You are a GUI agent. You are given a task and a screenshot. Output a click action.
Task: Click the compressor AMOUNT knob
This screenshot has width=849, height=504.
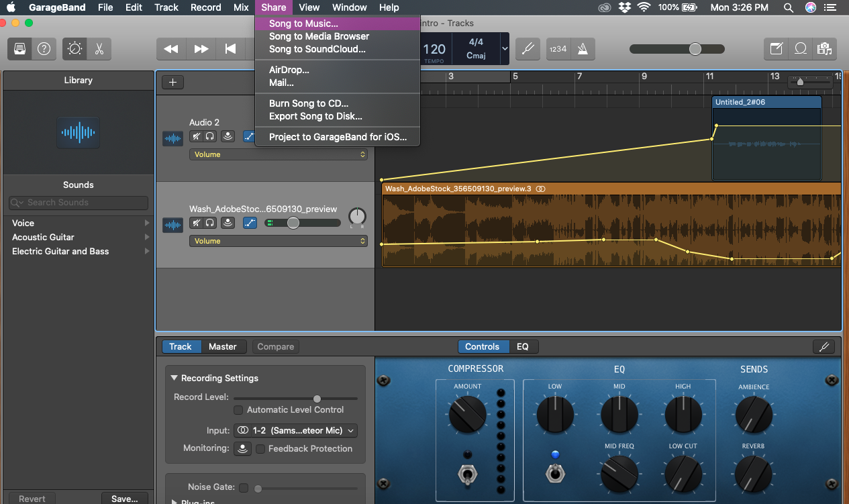click(467, 414)
